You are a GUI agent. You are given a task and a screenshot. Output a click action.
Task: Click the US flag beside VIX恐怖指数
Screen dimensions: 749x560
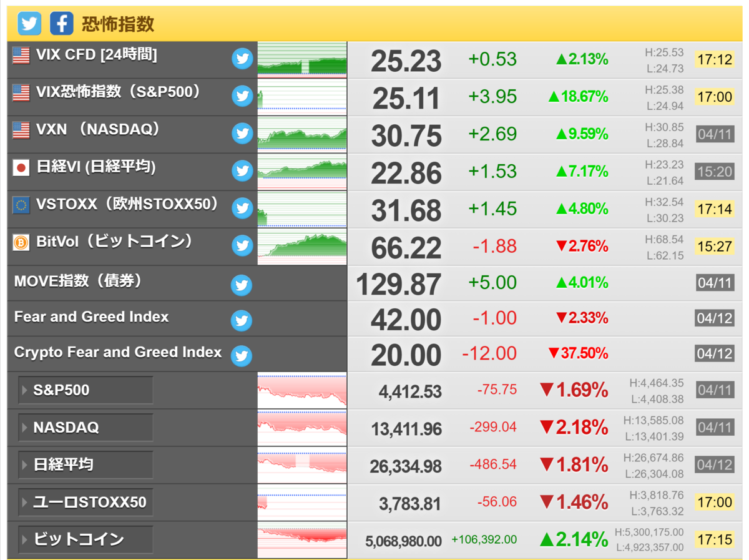tap(21, 93)
